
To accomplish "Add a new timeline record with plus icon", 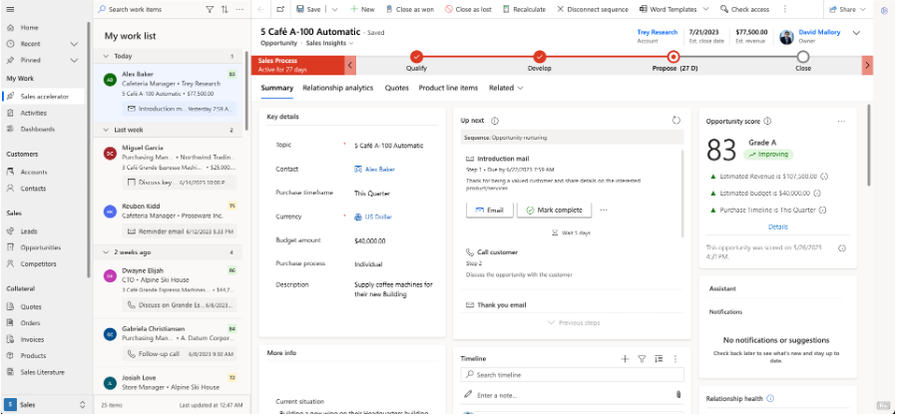I will pos(625,359).
